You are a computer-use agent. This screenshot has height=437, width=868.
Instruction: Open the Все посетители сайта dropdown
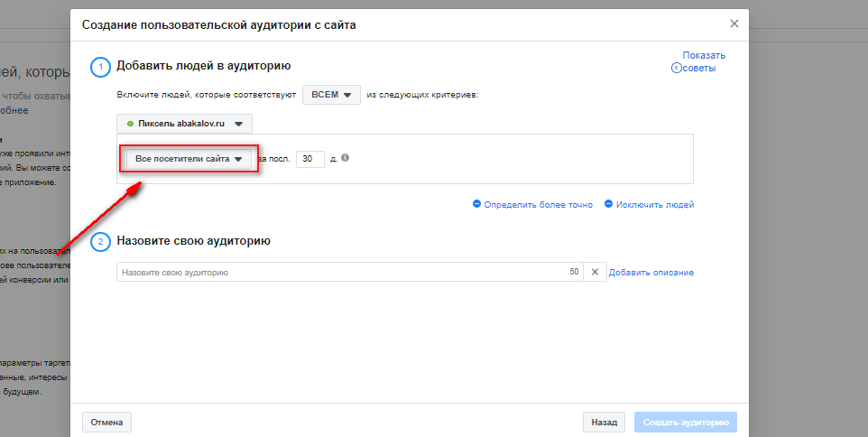(189, 159)
